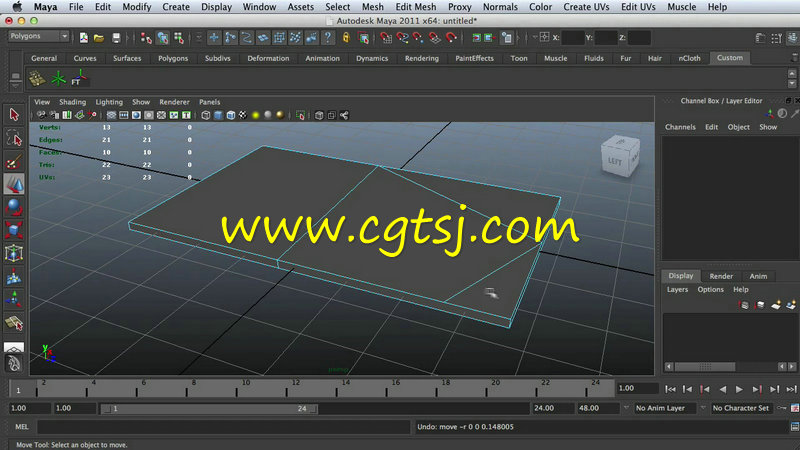Toggle wireframe display cube in viewport
800x450 pixels.
[206, 115]
